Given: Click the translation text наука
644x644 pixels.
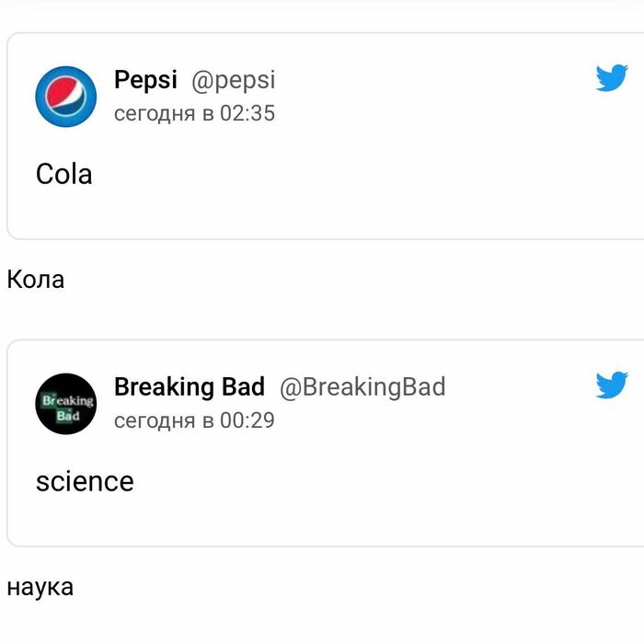Looking at the screenshot, I should click(40, 586).
